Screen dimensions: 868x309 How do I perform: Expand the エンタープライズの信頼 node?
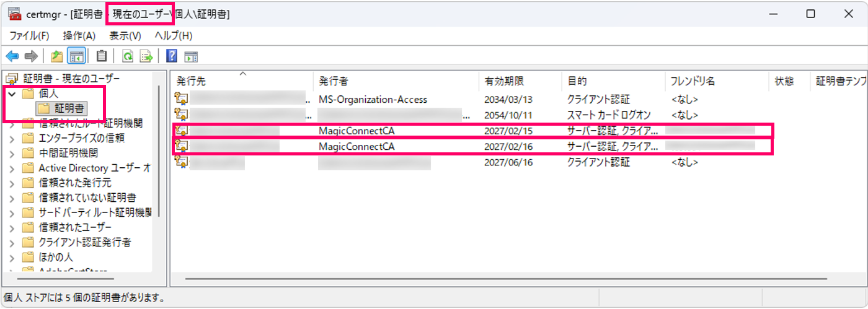(x=12, y=138)
